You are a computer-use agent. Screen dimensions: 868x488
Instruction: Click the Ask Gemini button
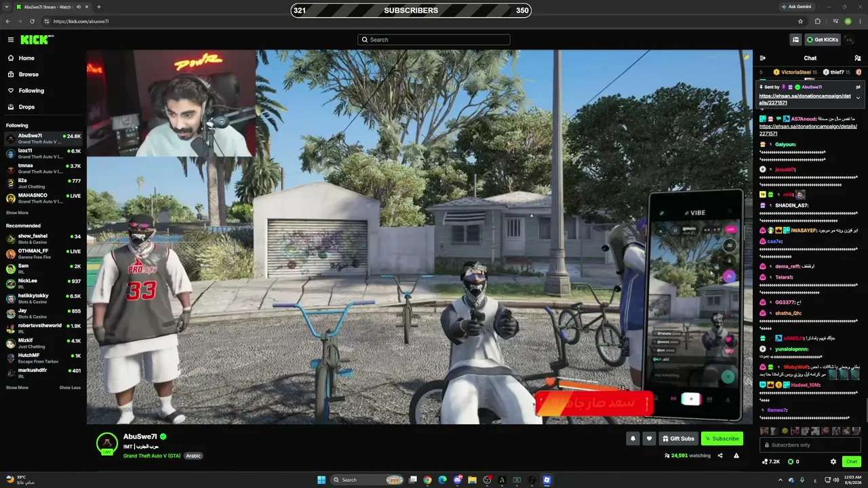(796, 7)
